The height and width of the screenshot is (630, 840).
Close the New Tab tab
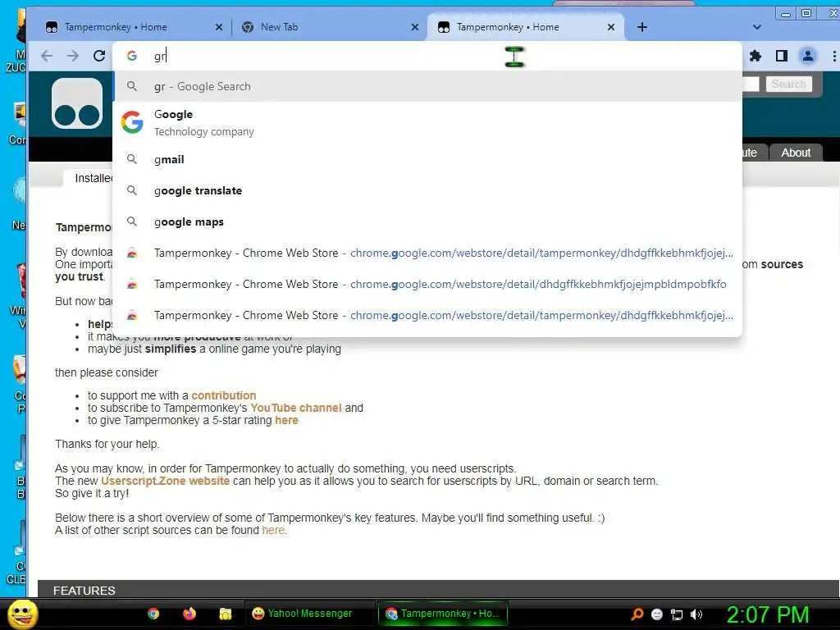[x=414, y=27]
